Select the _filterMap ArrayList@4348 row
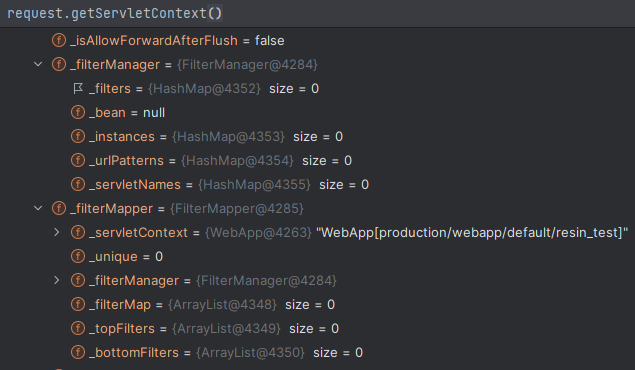Image resolution: width=635 pixels, height=370 pixels. click(x=318, y=304)
